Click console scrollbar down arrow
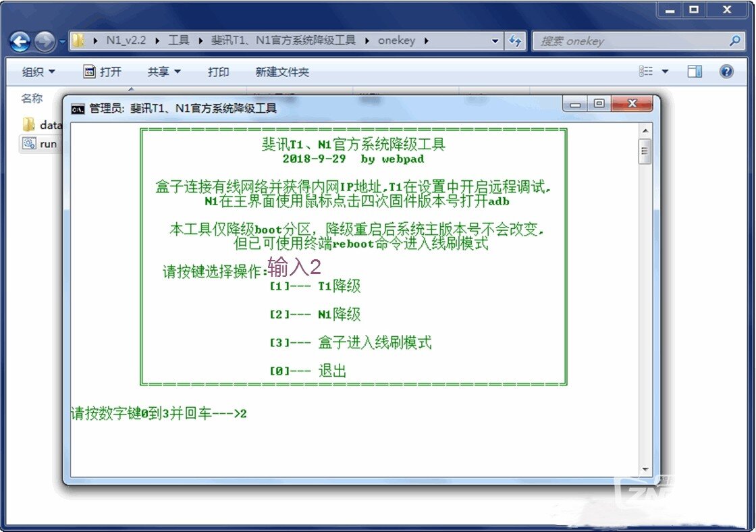Viewport: 756px width, 532px height. coord(645,469)
